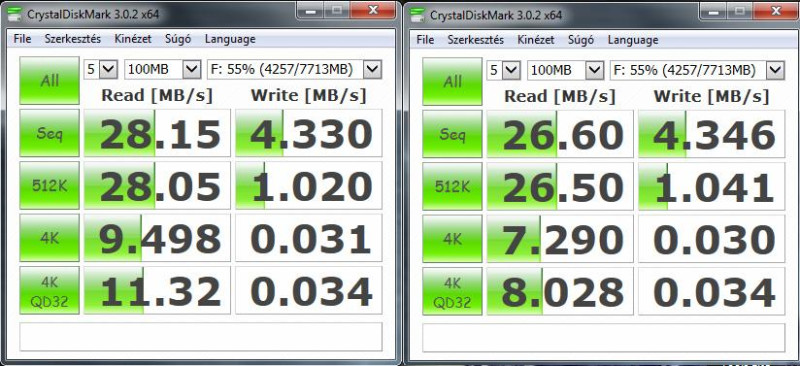
Task: Click the 26.50 512K read result
Action: (x=560, y=186)
